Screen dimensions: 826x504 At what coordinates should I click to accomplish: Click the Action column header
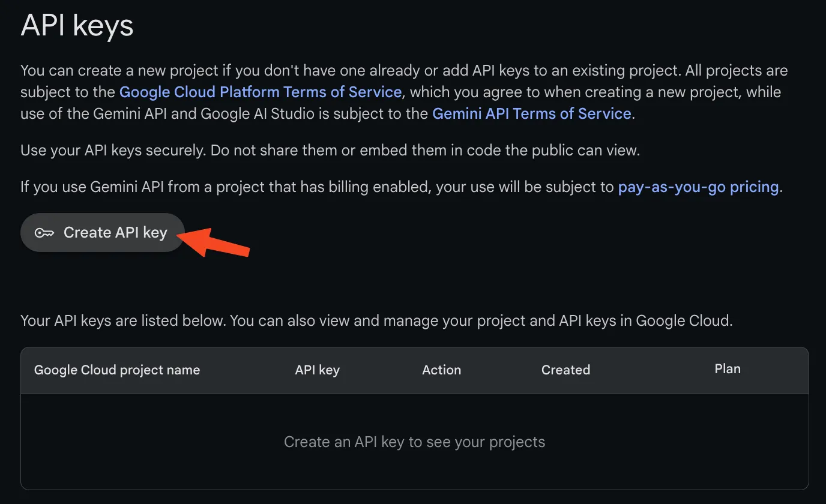click(442, 370)
